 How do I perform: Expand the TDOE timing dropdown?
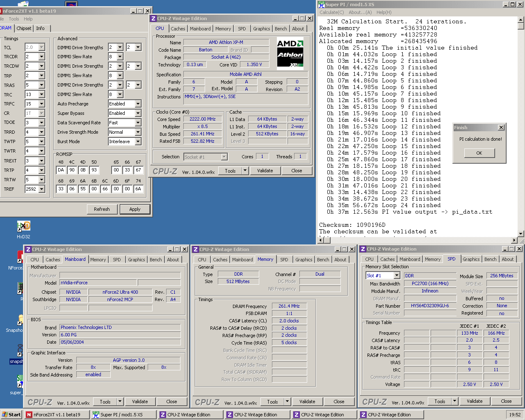41,123
